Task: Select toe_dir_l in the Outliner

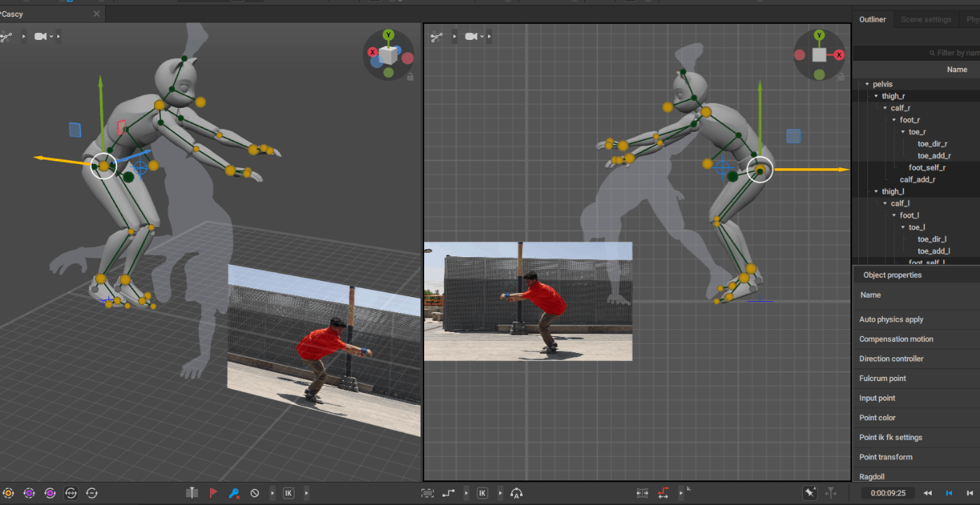Action: click(932, 239)
